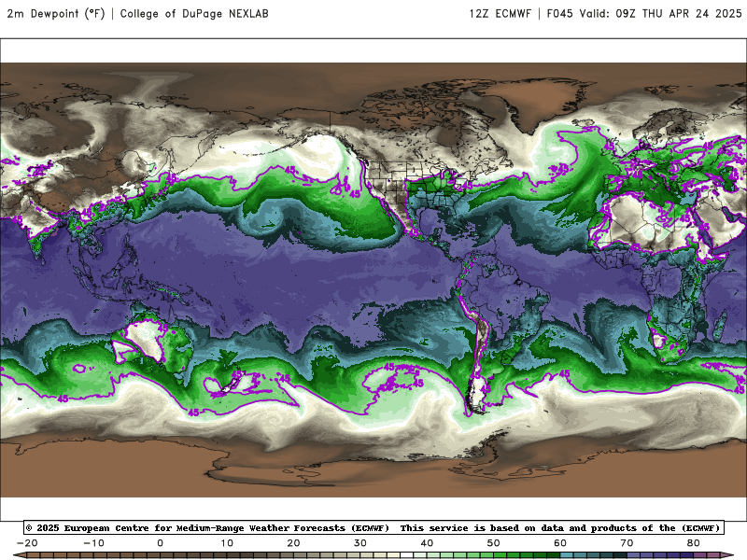747x560 pixels.
Task: Click the 80 value on color scale
Action: [x=694, y=543]
